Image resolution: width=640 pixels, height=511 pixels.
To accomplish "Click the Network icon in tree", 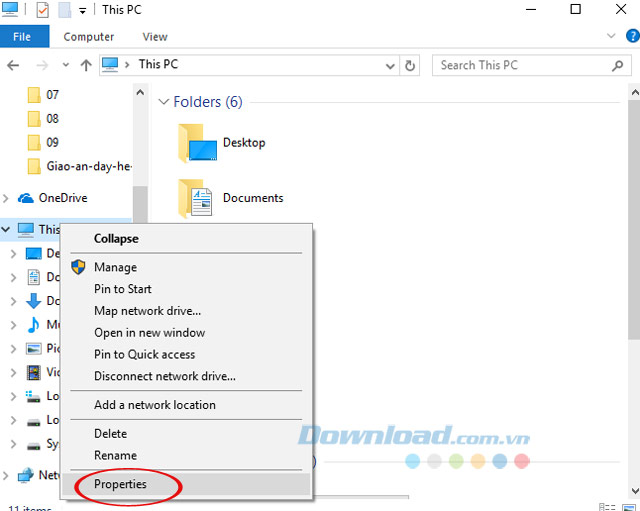I will 26,475.
